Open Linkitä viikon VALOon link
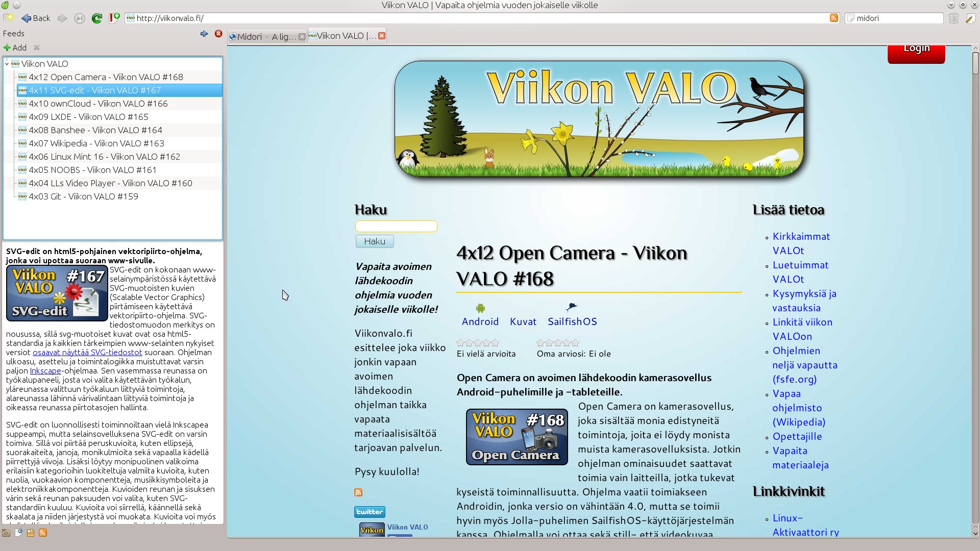Image resolution: width=980 pixels, height=551 pixels. click(x=802, y=329)
